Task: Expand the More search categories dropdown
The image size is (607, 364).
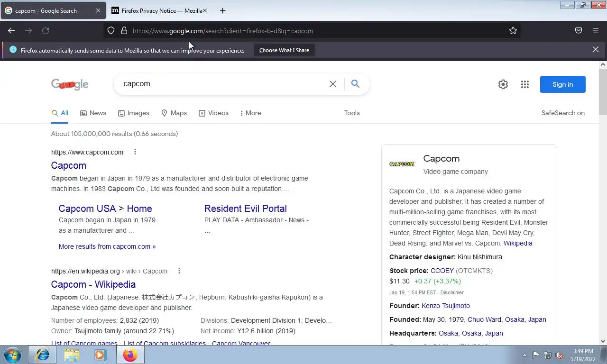Action: click(250, 113)
